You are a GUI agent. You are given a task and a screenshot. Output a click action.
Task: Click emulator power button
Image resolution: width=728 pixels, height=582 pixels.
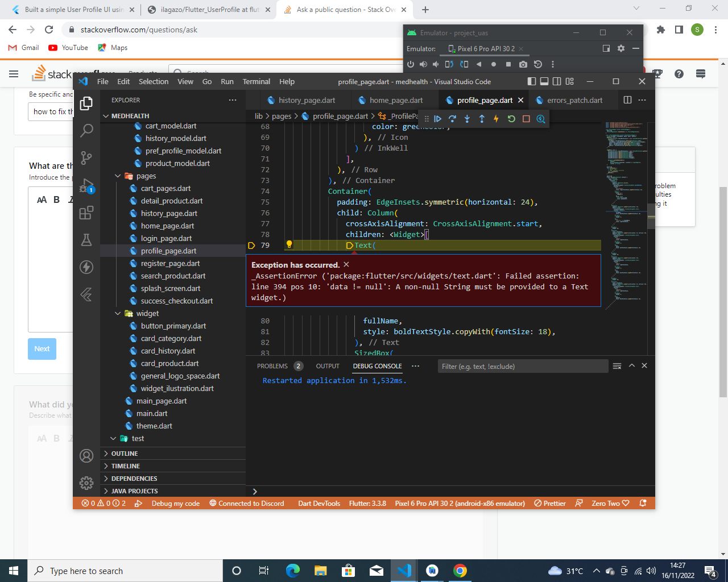[x=411, y=64]
